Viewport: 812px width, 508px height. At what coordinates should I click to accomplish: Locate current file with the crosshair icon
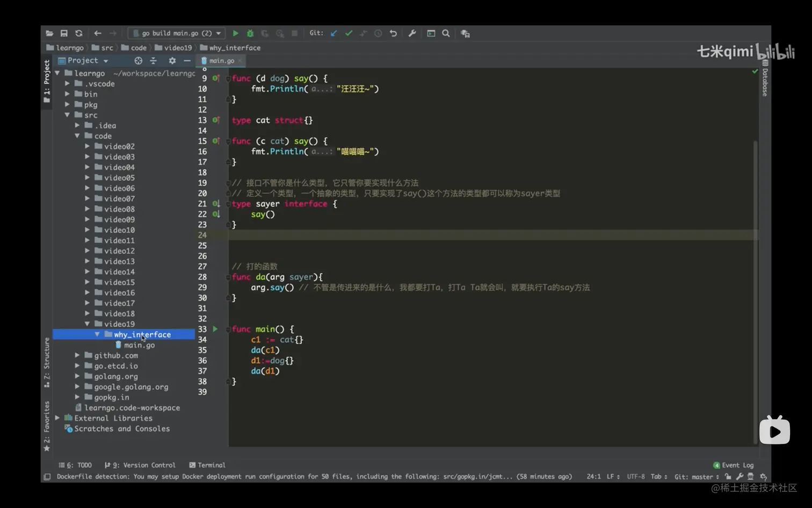(138, 61)
